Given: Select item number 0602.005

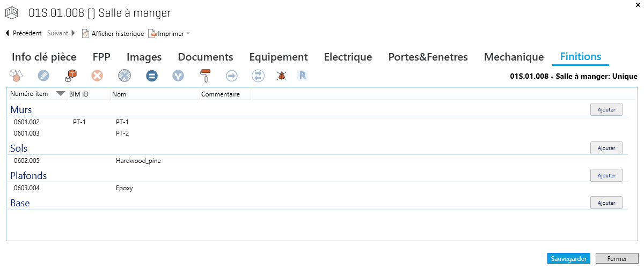Looking at the screenshot, I should click(x=27, y=160).
